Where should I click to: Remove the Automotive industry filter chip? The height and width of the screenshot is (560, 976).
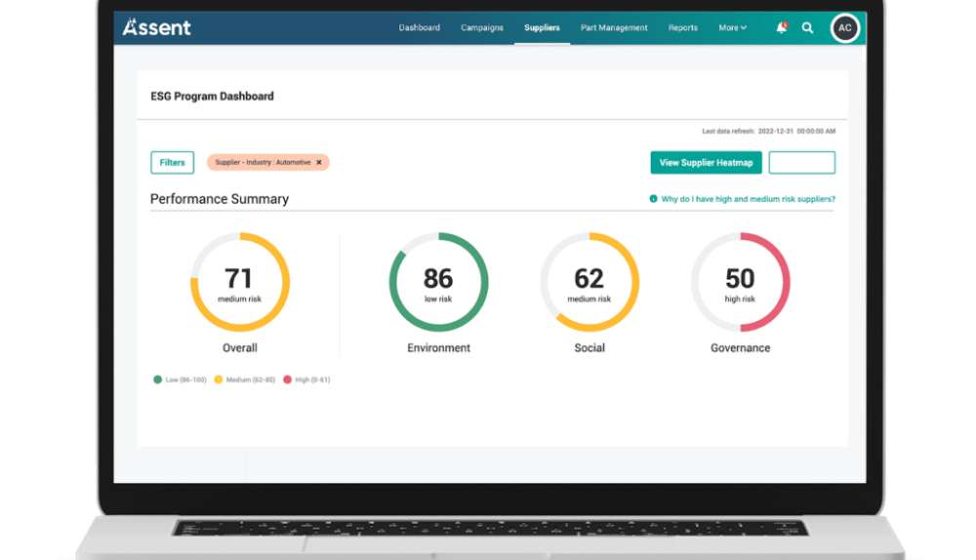318,163
